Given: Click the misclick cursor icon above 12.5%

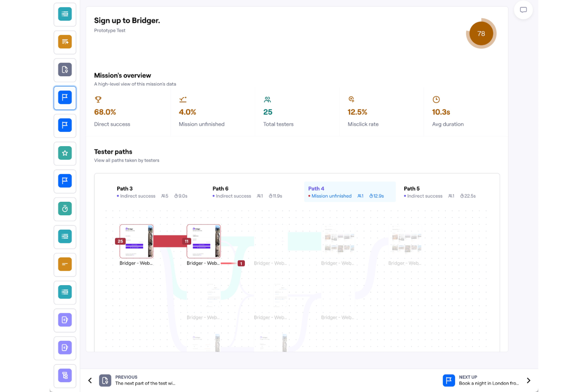Looking at the screenshot, I should coord(352,99).
